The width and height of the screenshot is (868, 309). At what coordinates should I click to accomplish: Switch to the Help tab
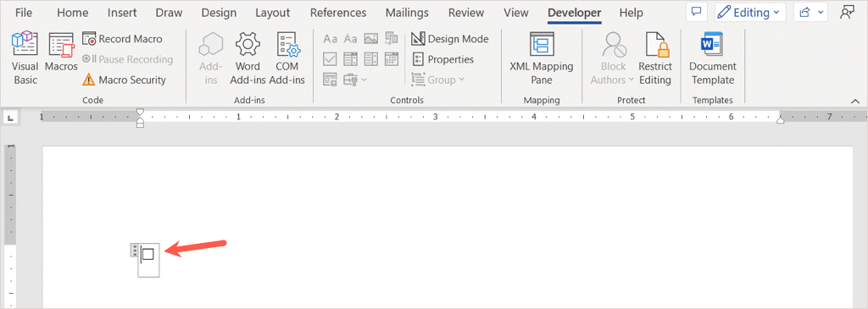point(631,13)
